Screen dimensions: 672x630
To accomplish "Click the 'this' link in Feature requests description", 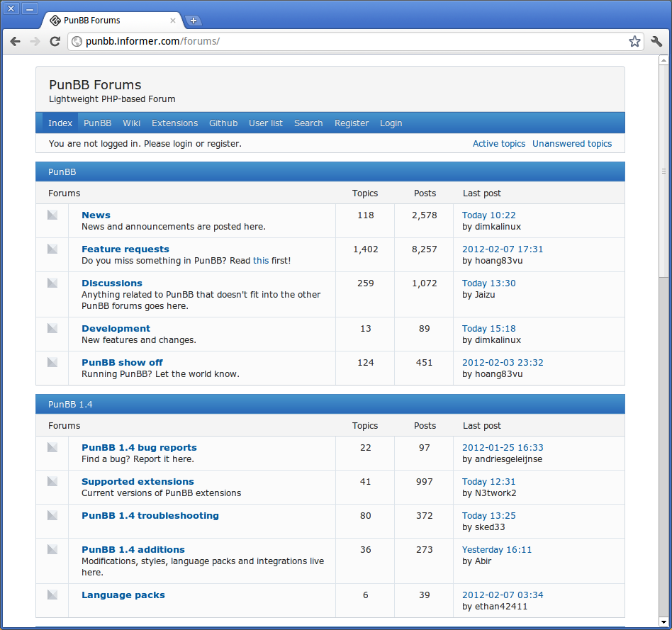I will (261, 261).
